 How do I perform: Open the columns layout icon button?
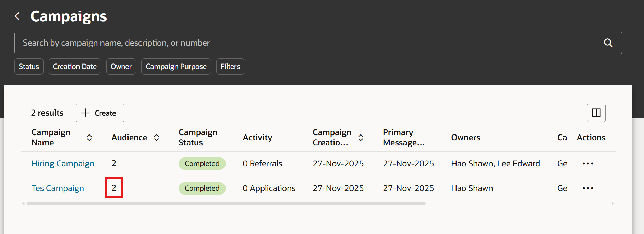(x=596, y=113)
